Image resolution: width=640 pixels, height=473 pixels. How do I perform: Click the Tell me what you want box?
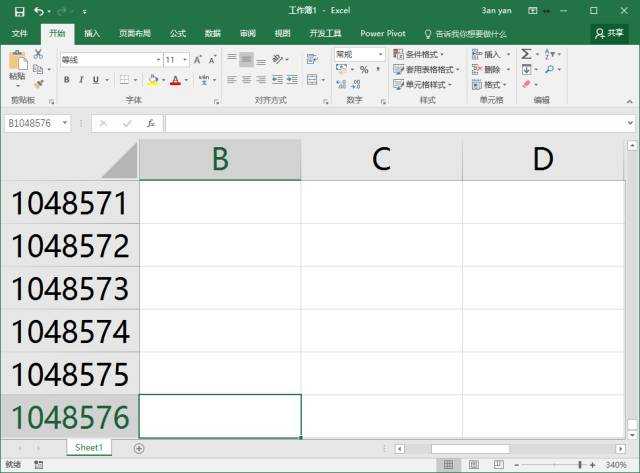tap(465, 34)
